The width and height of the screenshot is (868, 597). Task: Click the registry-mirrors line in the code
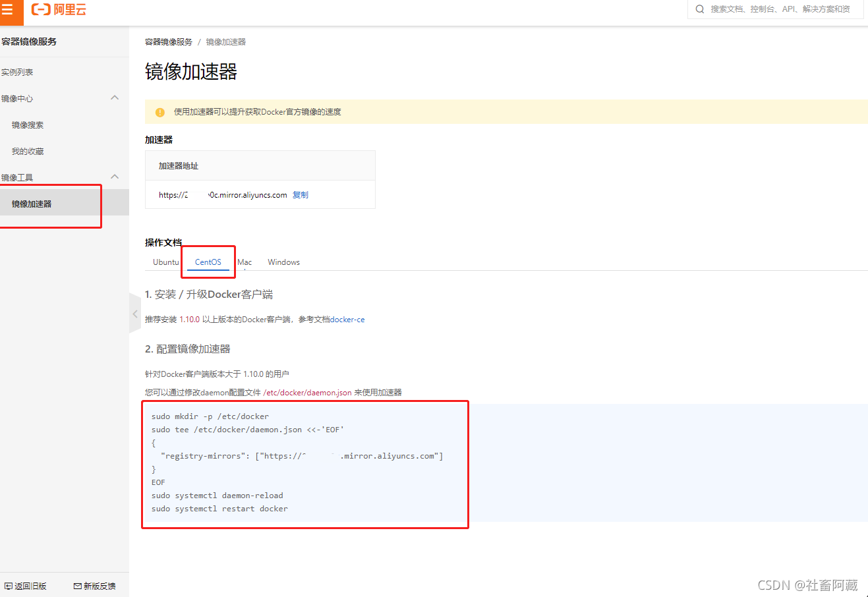coord(302,456)
